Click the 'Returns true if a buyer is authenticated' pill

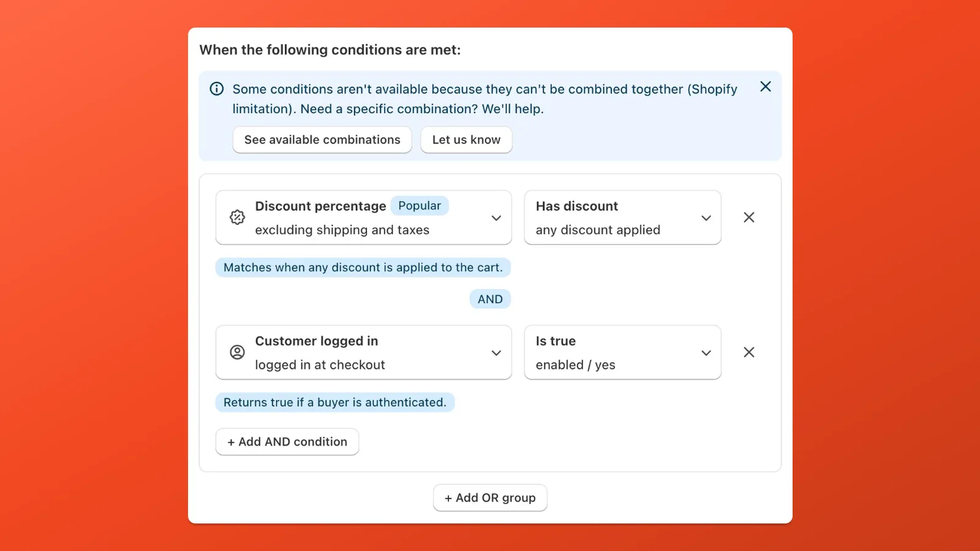tap(335, 402)
